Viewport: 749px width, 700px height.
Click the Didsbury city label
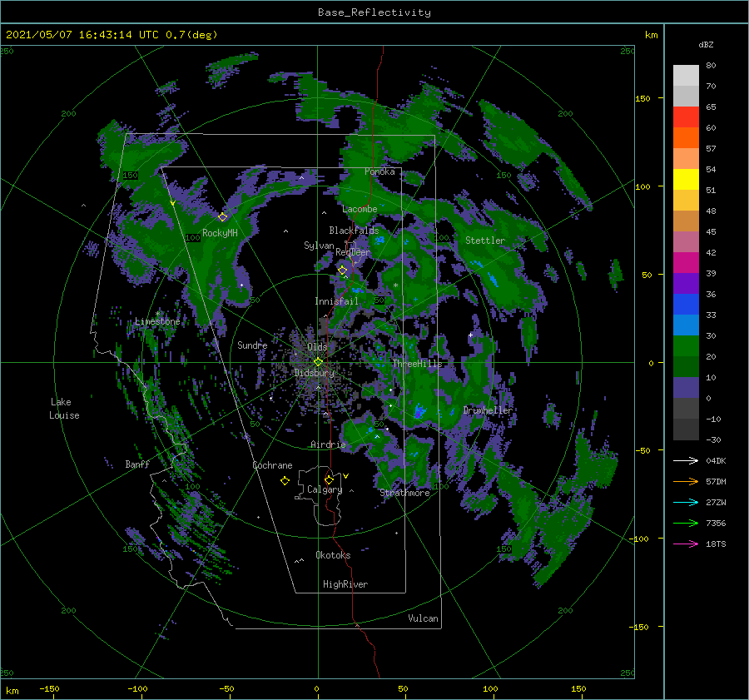[x=315, y=373]
